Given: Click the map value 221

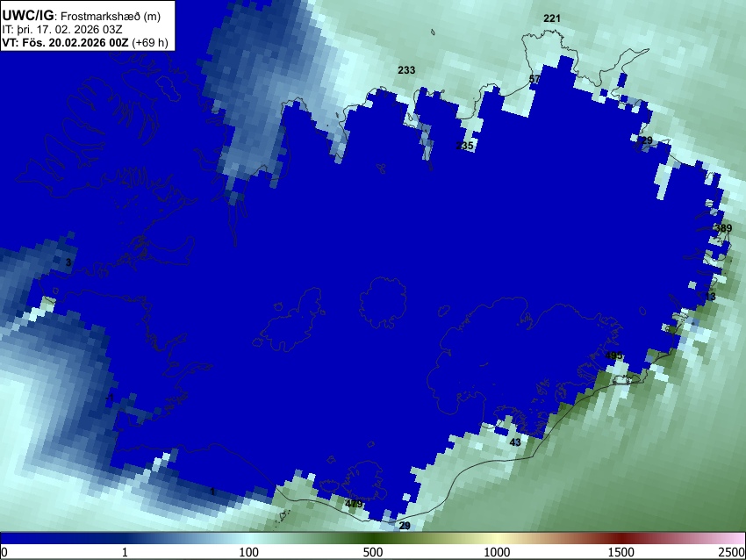Looking at the screenshot, I should (x=552, y=18).
